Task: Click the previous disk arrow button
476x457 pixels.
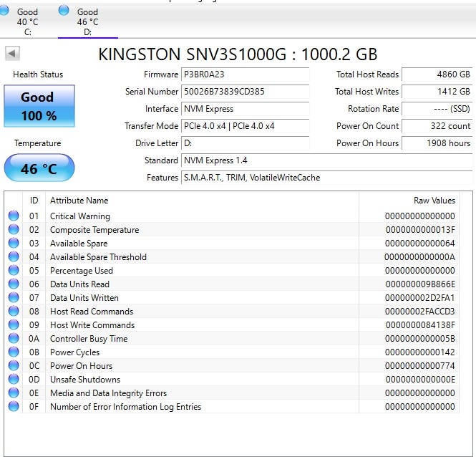Action: 12,54
